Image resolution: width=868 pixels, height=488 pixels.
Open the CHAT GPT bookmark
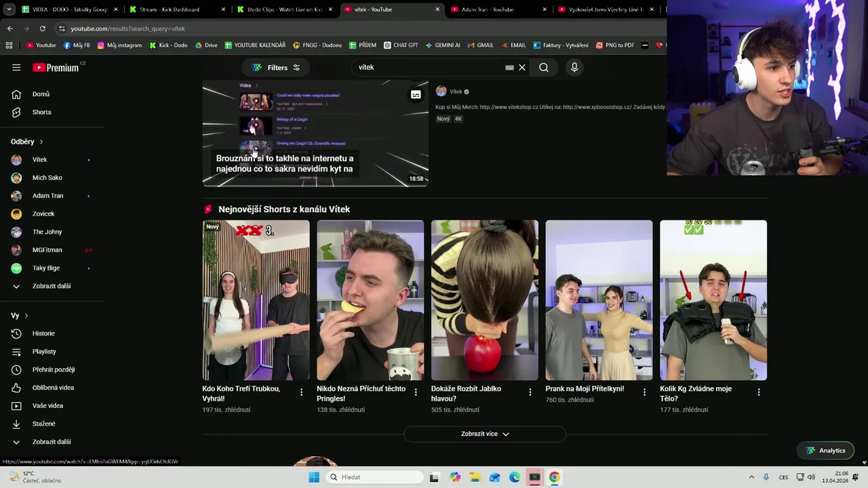[x=401, y=45]
